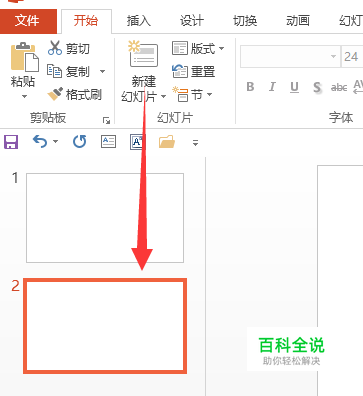Expand the Undo history dropdown
This screenshot has height=396, width=363.
55,142
